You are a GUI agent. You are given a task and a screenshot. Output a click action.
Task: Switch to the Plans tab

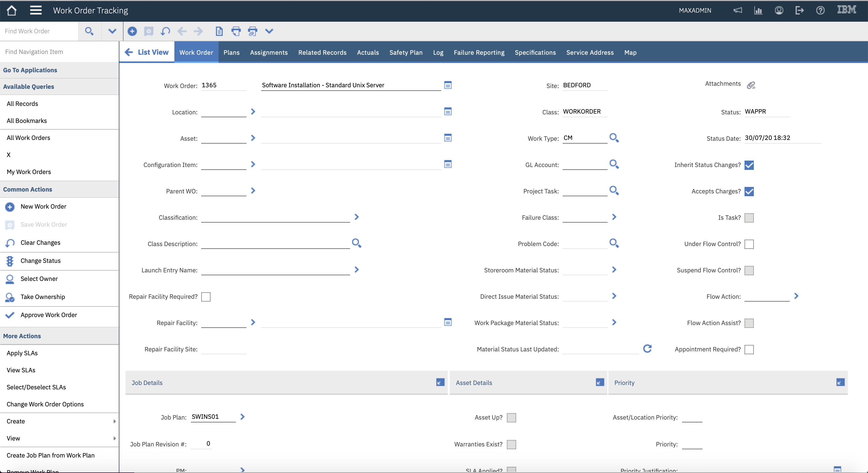[x=231, y=52]
